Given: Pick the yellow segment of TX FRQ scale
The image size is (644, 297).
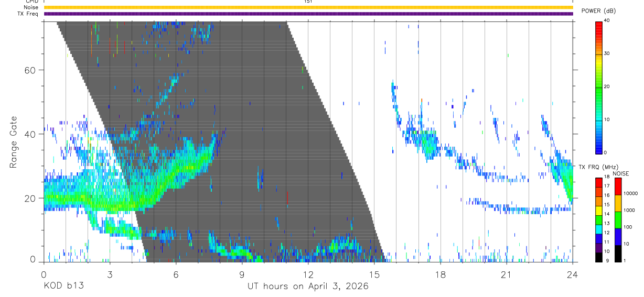Looking at the screenshot, I should (599, 211).
